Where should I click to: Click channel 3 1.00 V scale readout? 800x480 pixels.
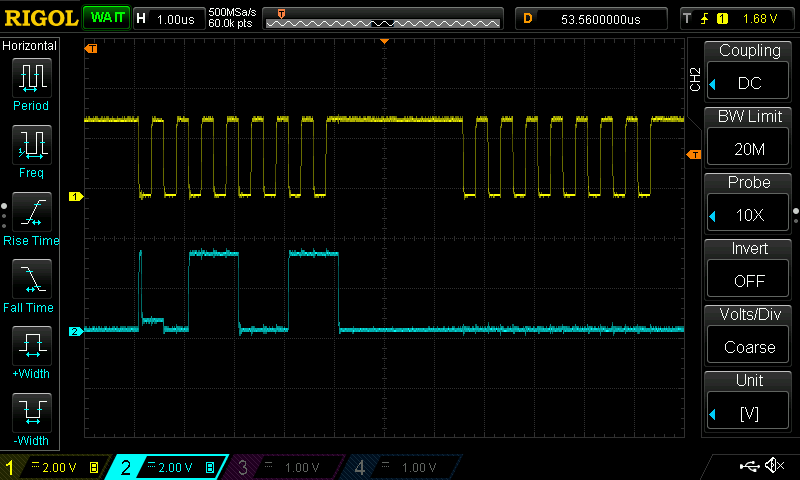[302, 467]
